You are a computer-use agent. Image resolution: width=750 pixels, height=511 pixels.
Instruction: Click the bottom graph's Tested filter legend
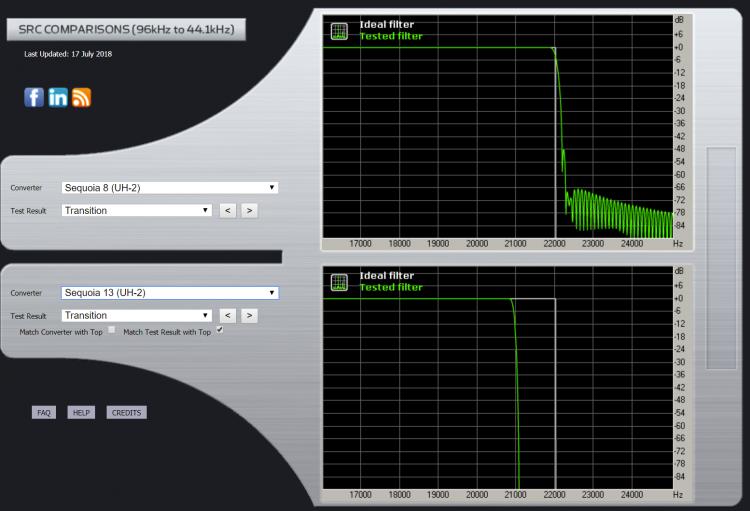pos(391,288)
